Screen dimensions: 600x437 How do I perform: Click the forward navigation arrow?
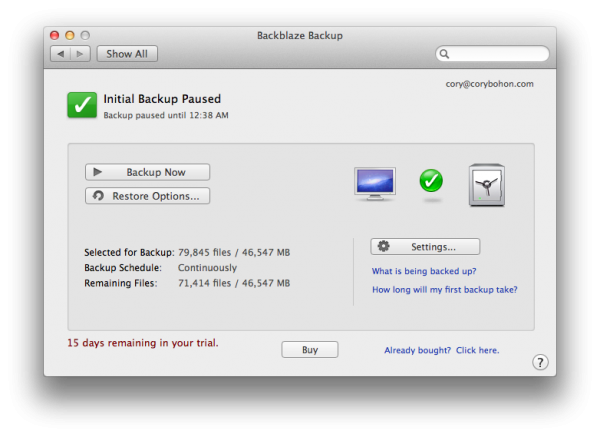coord(80,54)
